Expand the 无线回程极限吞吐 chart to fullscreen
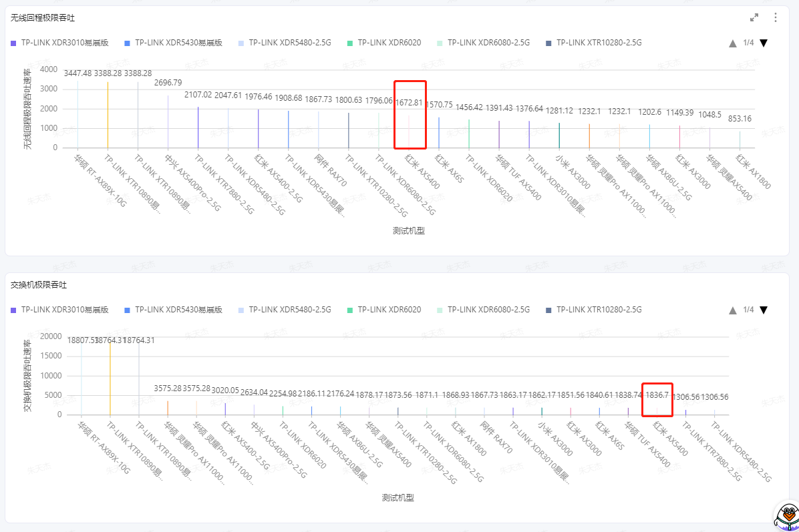 click(754, 18)
